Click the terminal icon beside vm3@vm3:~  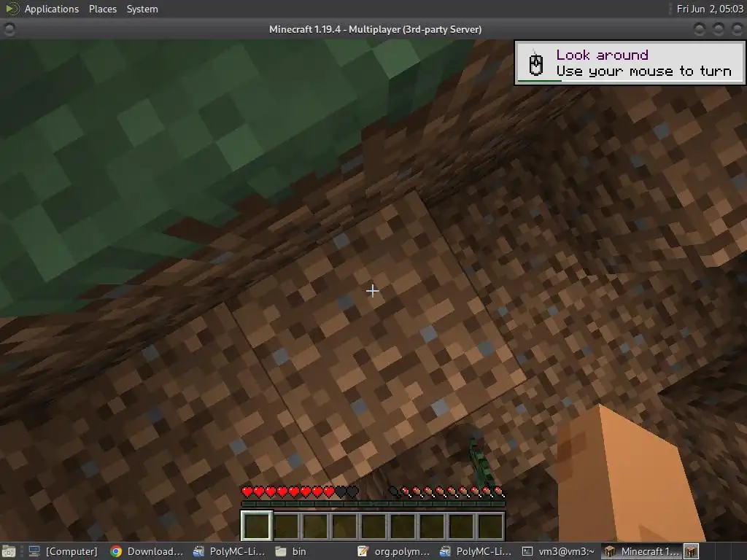527,551
